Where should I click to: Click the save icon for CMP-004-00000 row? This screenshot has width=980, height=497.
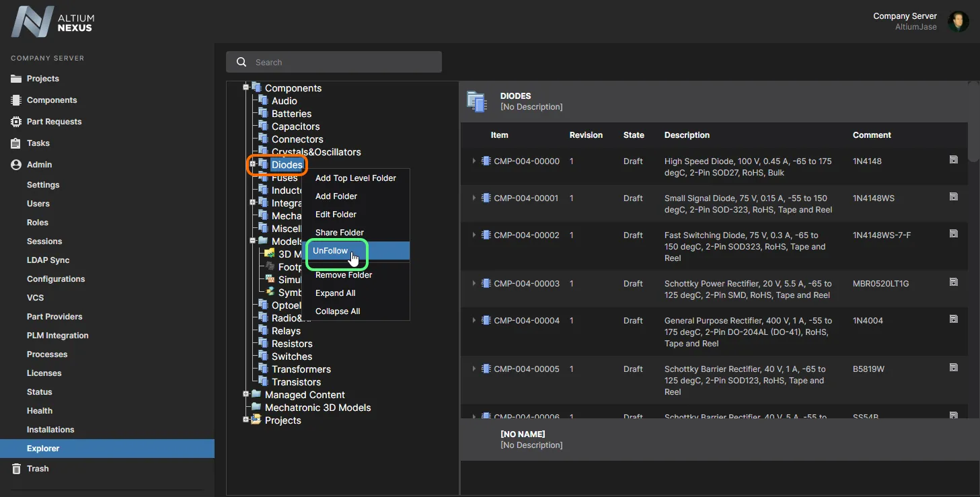click(953, 160)
